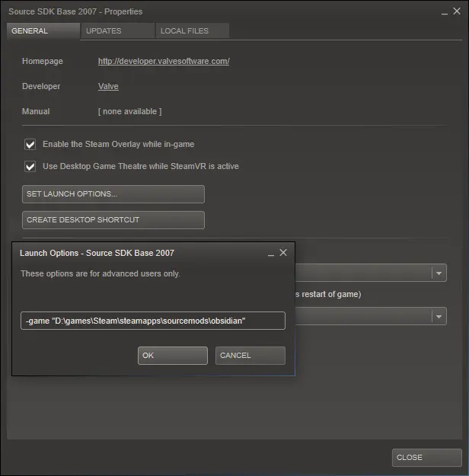Viewport: 469px width, 476px height.
Task: Switch to the General tab
Action: pos(43,31)
